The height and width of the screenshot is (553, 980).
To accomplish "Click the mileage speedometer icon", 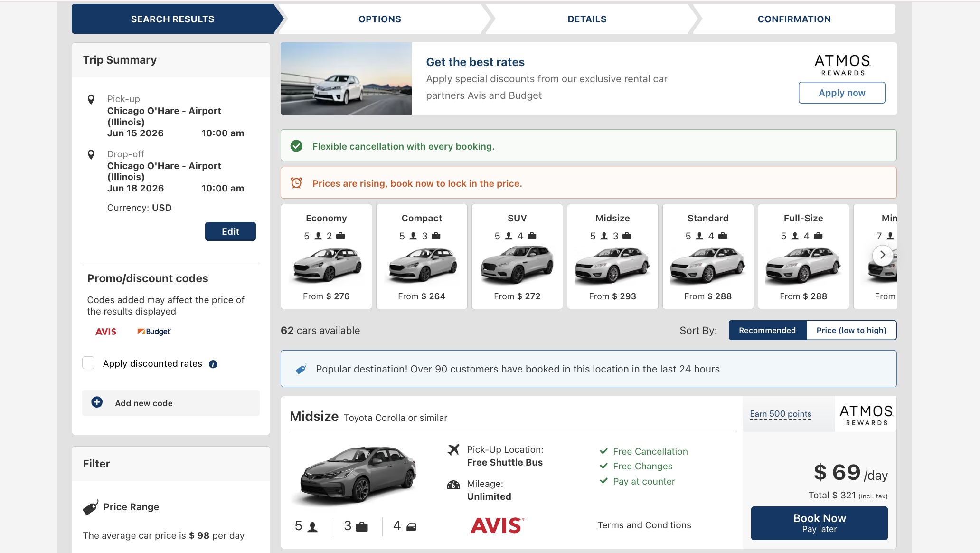I will (453, 485).
